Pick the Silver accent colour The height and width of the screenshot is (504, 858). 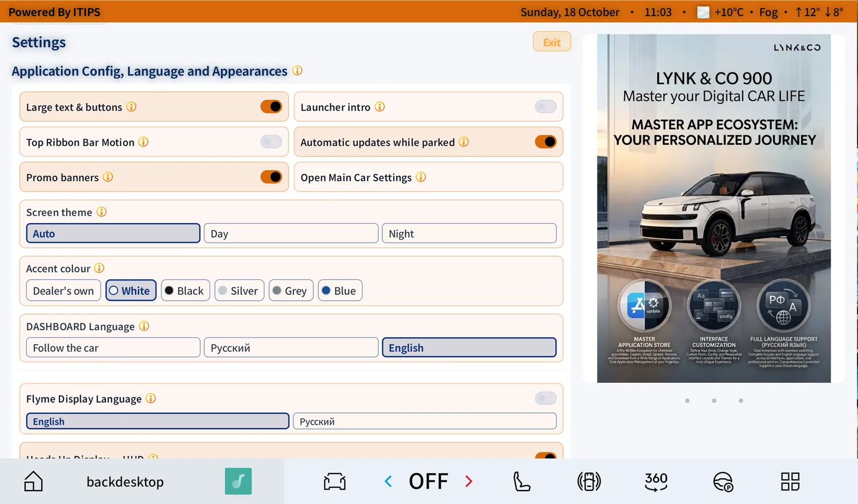[x=239, y=291]
